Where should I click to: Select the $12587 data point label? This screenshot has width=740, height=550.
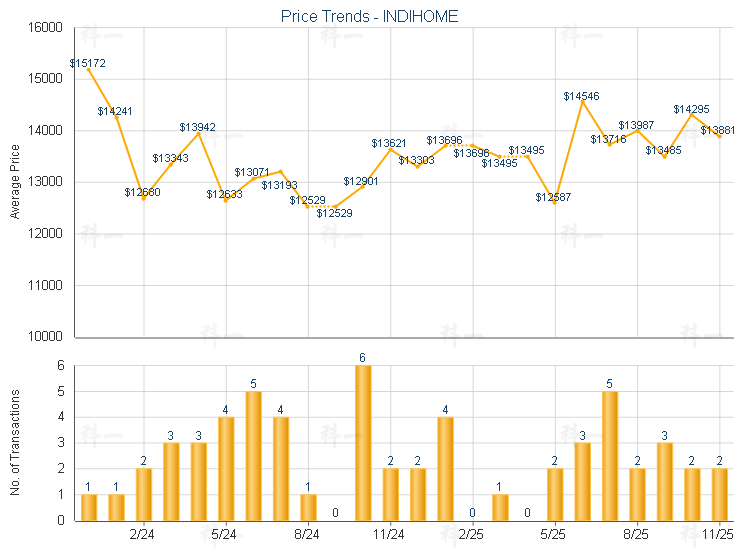(553, 198)
